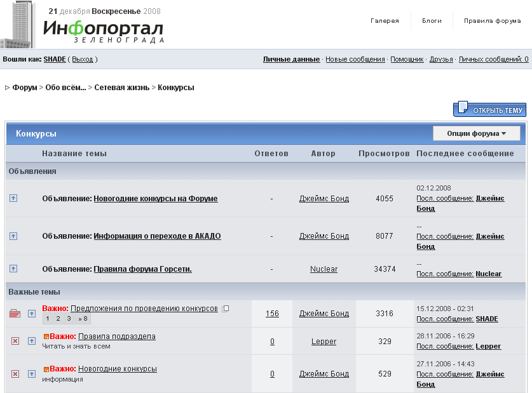
Task: Click arrow icon beside Информация о переходе в АКАДО
Action: click(x=13, y=236)
